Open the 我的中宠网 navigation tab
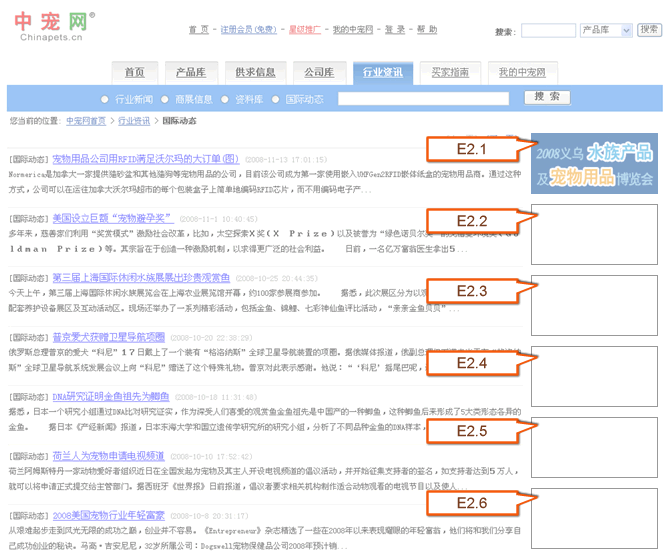Viewport: 668px width, 560px height. click(x=522, y=73)
